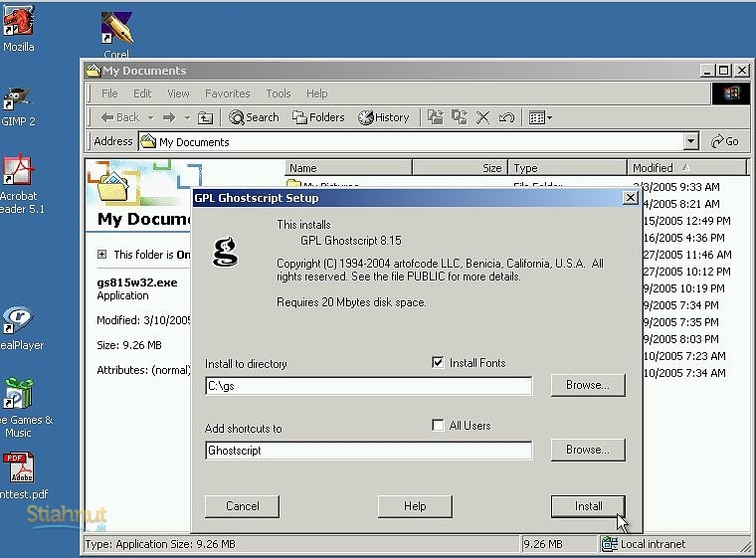This screenshot has height=558, width=756.
Task: Click the Ghostscript logo icon in setup
Action: (225, 252)
